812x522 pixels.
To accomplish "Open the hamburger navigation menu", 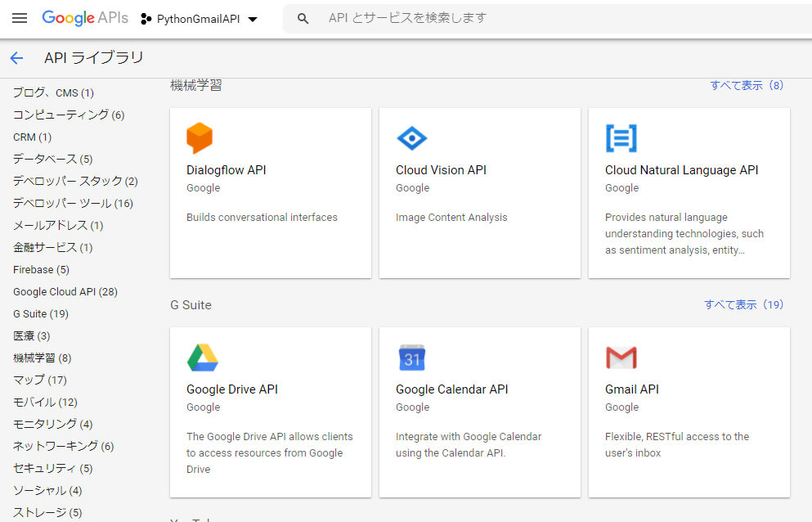I will [x=20, y=19].
